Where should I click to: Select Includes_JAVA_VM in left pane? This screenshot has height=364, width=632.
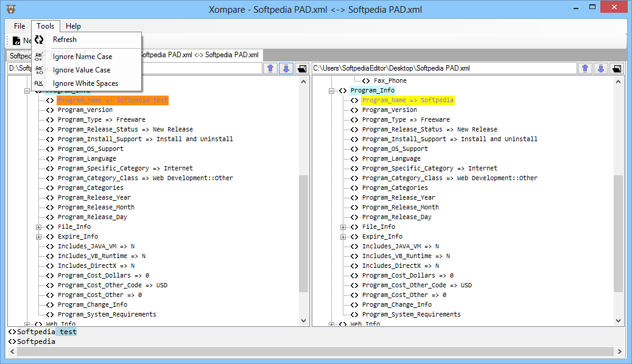pos(96,247)
